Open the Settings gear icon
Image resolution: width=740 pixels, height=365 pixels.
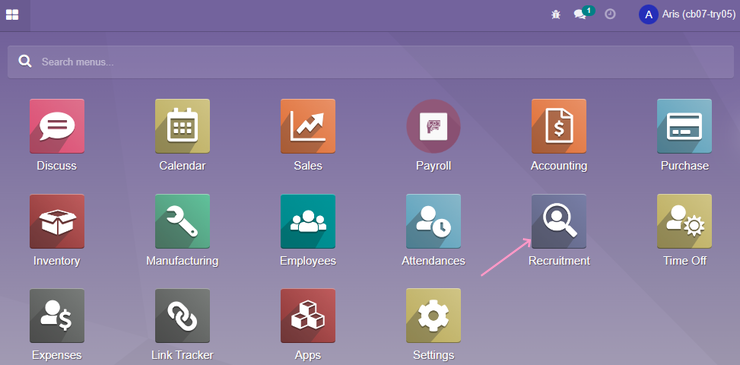coord(433,315)
